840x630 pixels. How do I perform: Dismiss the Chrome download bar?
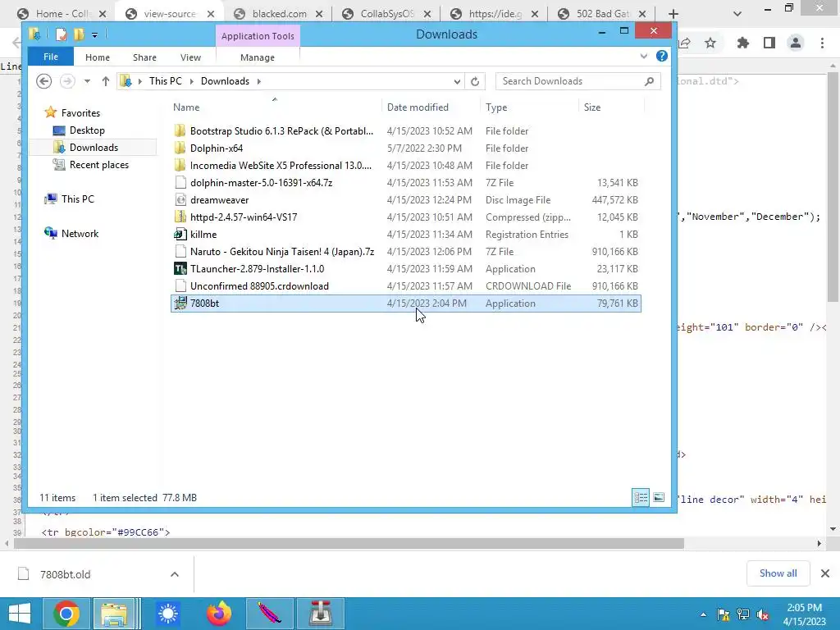[825, 573]
